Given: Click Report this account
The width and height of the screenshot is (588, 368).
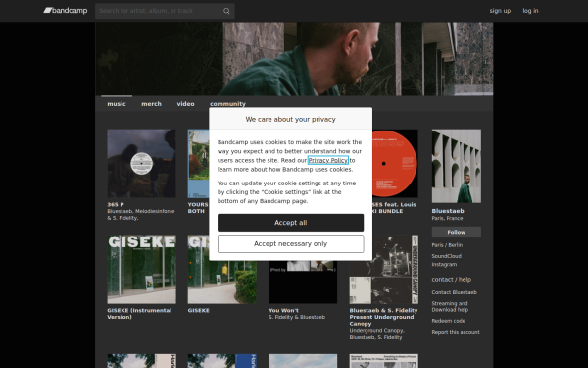Looking at the screenshot, I should (x=456, y=332).
